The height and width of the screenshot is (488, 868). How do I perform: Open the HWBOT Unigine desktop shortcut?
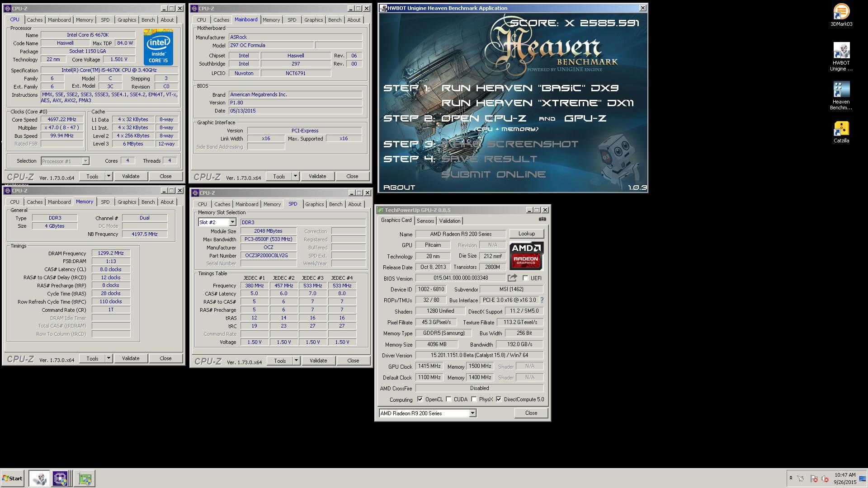click(x=841, y=56)
